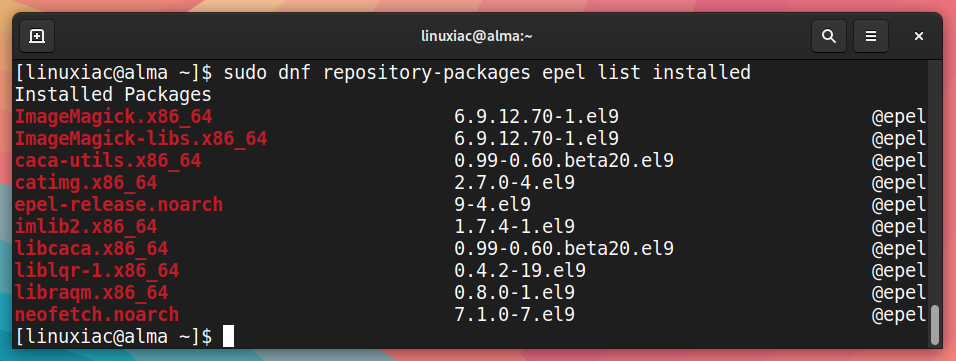
Task: Click the liblqr-1.x86_64 package name
Action: point(97,270)
